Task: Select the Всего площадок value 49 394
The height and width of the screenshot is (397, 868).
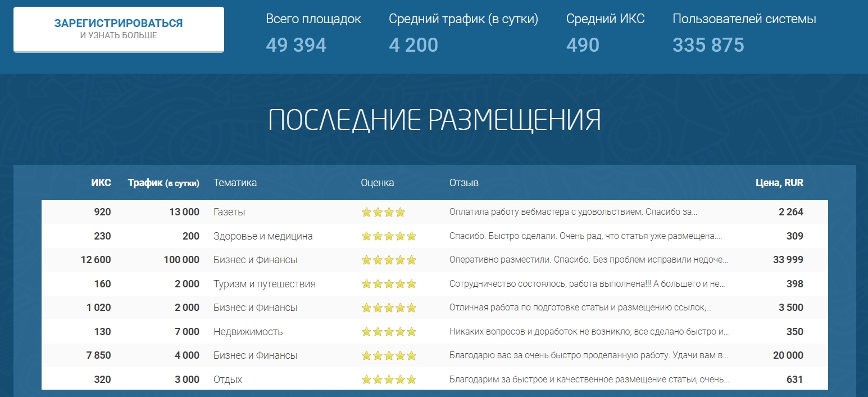Action: (296, 45)
